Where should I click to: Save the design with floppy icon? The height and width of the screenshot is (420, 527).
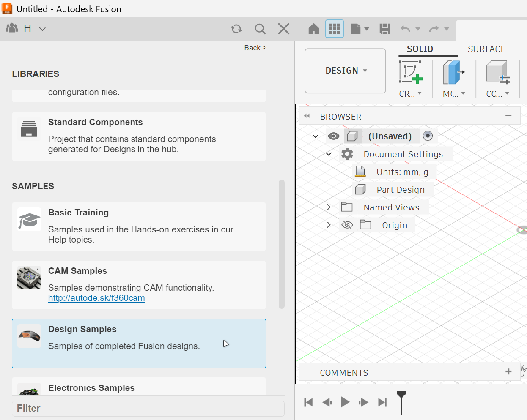[385, 29]
